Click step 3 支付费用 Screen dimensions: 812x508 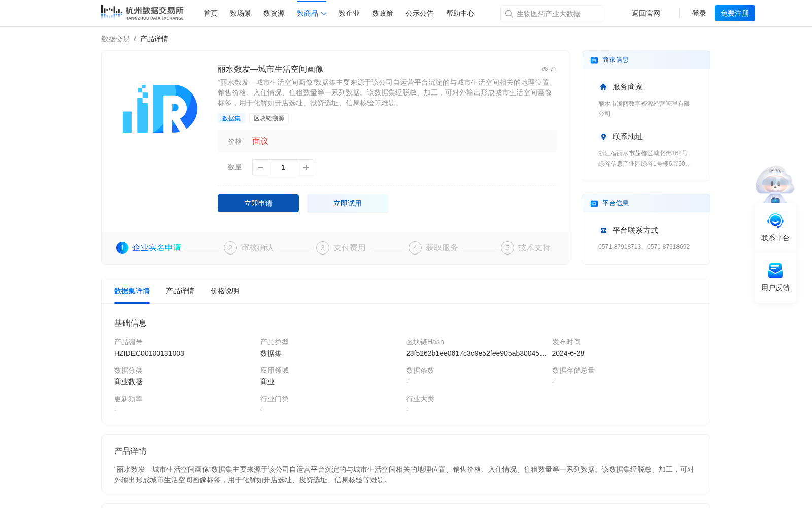point(341,248)
